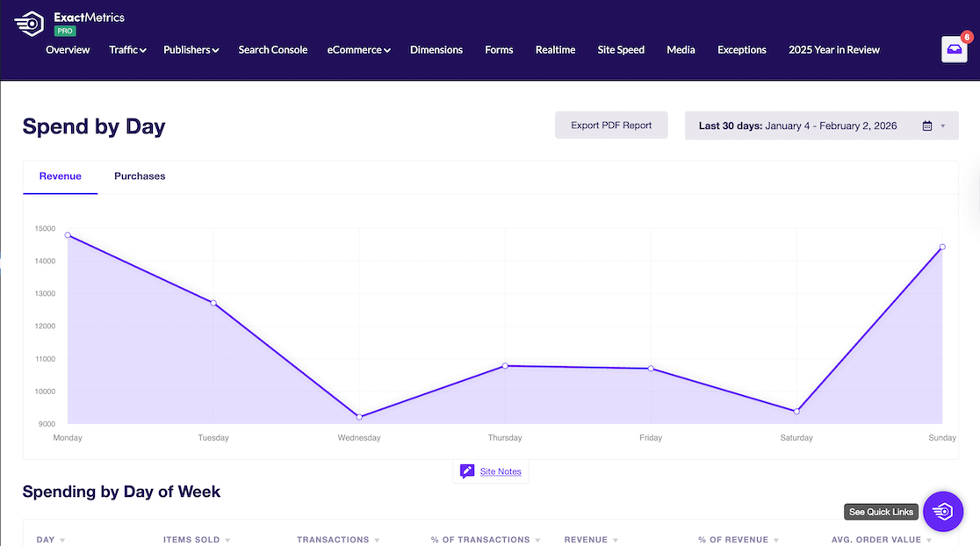The width and height of the screenshot is (980, 546).
Task: Click the Media report in navigation
Action: click(681, 50)
